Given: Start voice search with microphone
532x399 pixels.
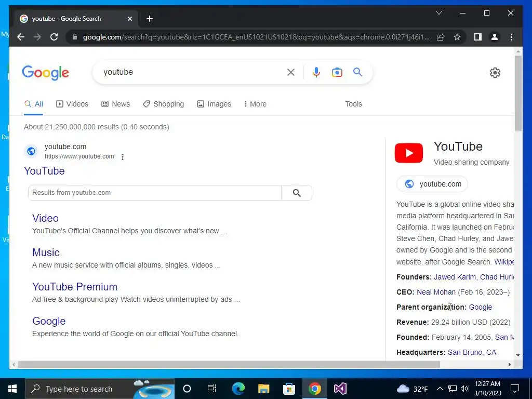Looking at the screenshot, I should click(x=316, y=72).
